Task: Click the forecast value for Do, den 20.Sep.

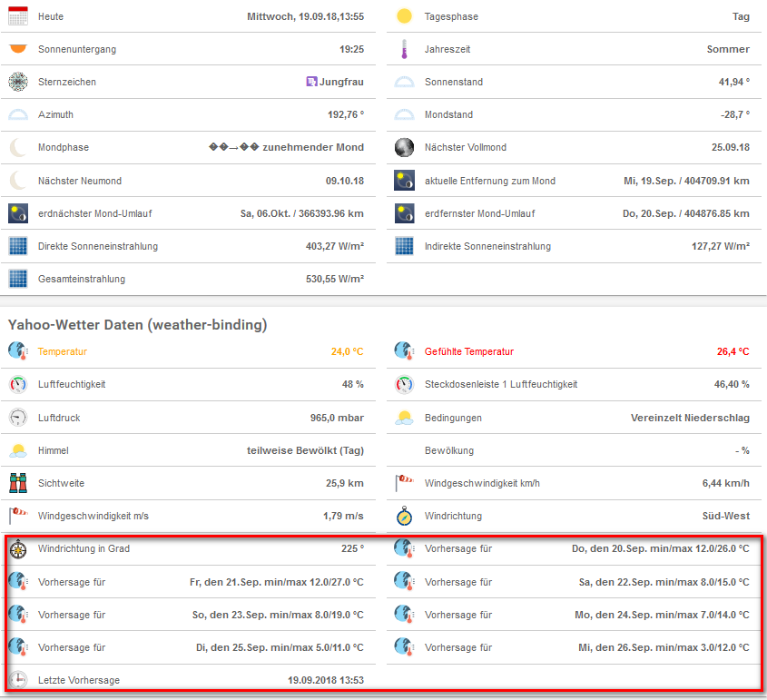Action: pyautogui.click(x=660, y=549)
